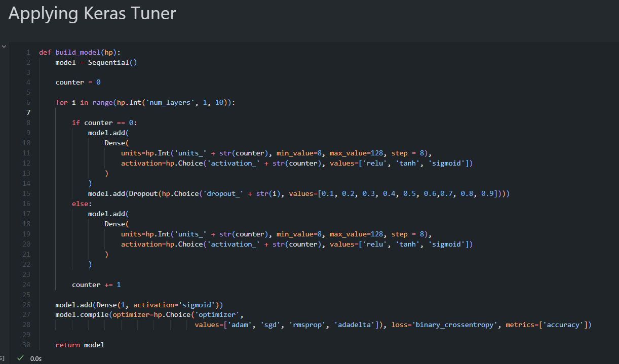Viewport: 619px width, 364px height.
Task: Click 'Dense' on line 10
Action: point(114,143)
